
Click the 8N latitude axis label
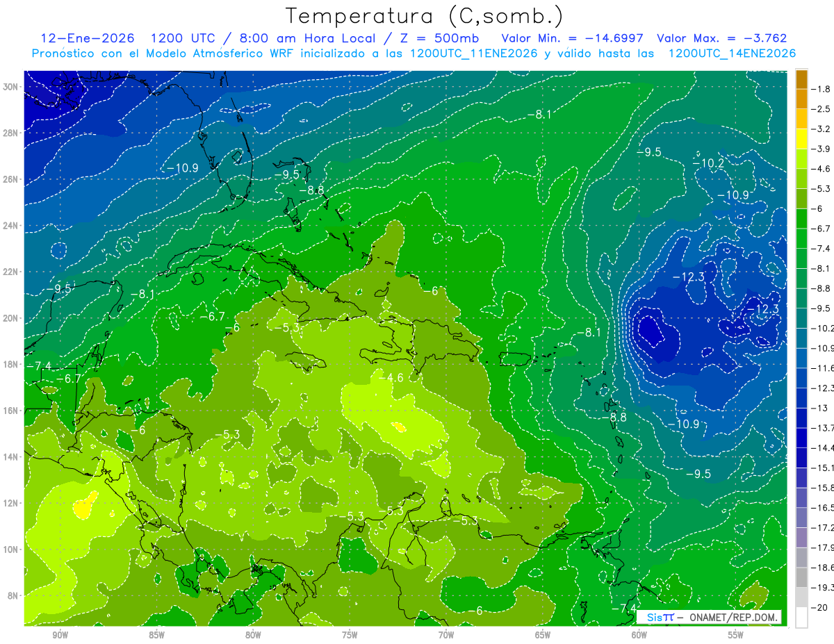[x=14, y=595]
